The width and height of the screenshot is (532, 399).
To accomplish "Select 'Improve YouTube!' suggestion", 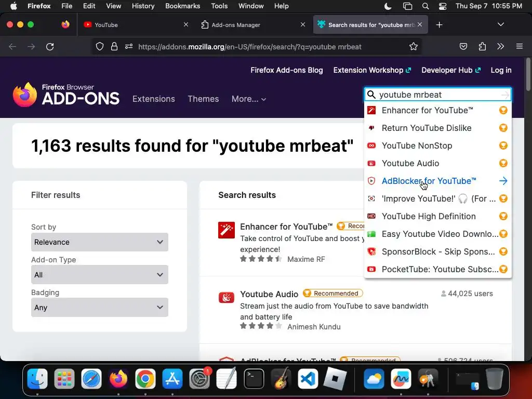I will pyautogui.click(x=437, y=198).
